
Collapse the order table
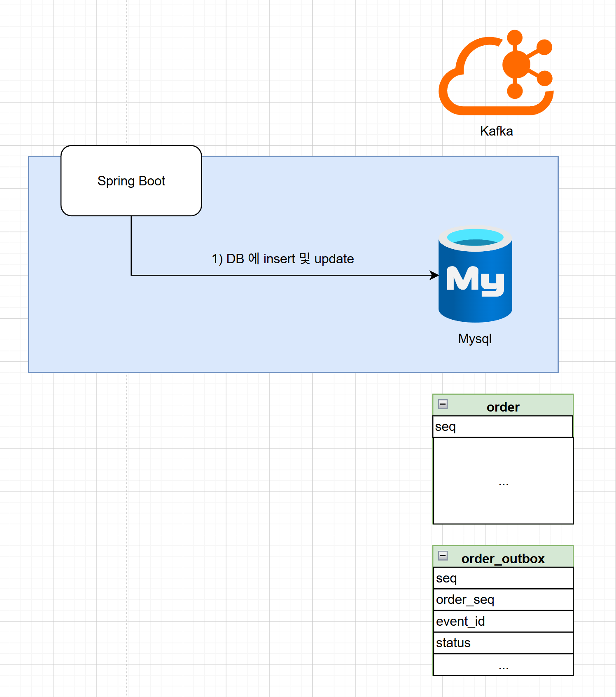(x=443, y=404)
